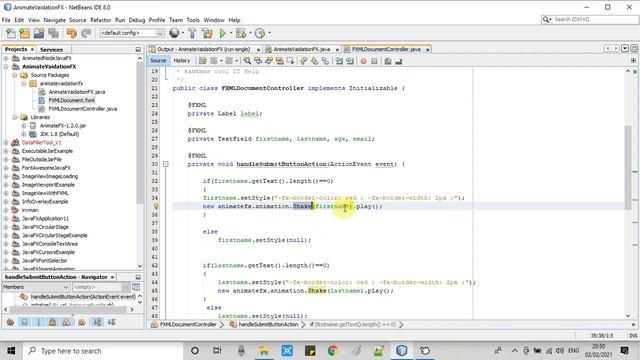The height and width of the screenshot is (360, 640).
Task: Switch to the Services tab
Action: click(51, 49)
